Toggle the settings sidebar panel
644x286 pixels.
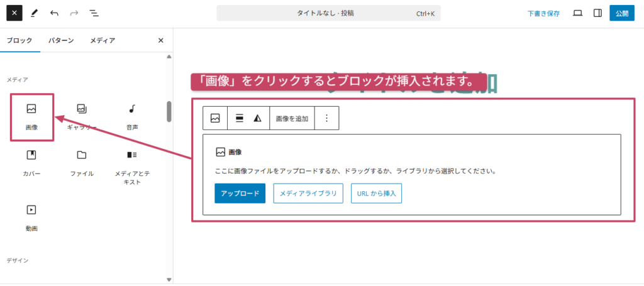[x=597, y=13]
